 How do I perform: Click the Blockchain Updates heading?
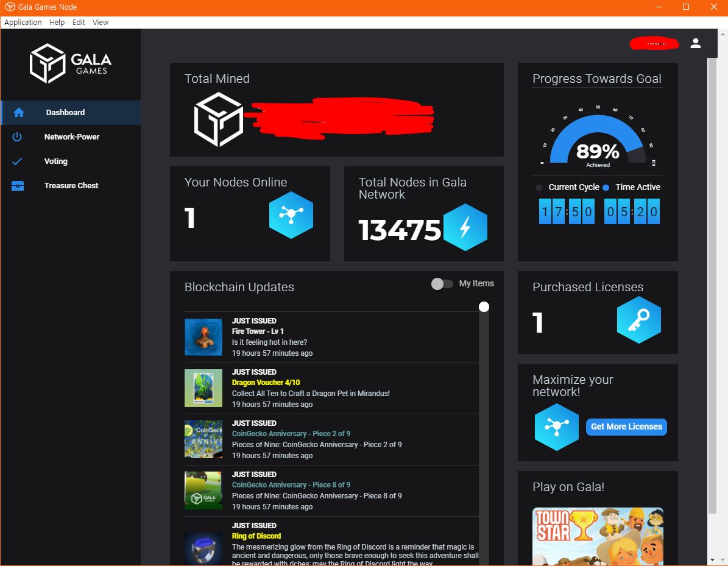[239, 287]
